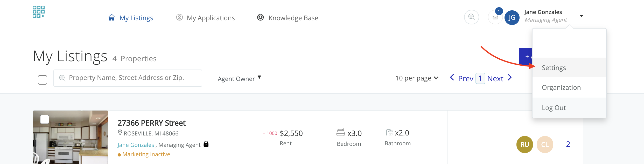644x164 pixels.
Task: Open the mail inbox icon
Action: 495,17
